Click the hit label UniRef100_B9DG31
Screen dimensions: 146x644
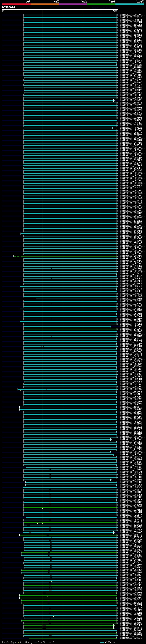tap(131, 65)
